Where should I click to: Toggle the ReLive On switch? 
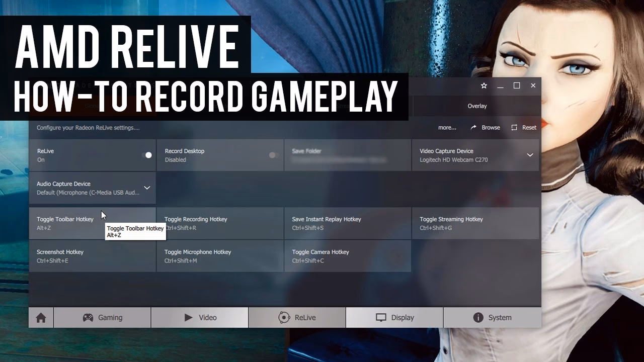[x=146, y=155]
